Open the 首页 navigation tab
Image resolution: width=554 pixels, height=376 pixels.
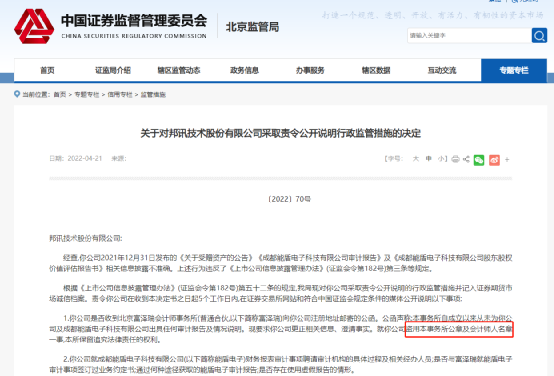[47, 70]
